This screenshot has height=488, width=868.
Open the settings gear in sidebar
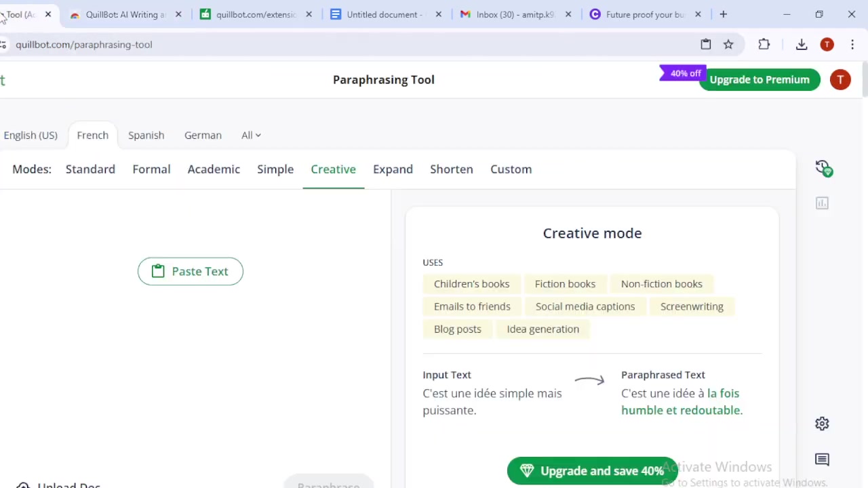(822, 424)
